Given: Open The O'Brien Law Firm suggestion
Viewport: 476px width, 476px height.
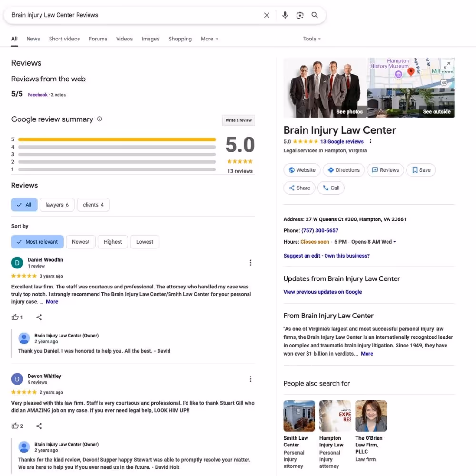Looking at the screenshot, I should [371, 431].
